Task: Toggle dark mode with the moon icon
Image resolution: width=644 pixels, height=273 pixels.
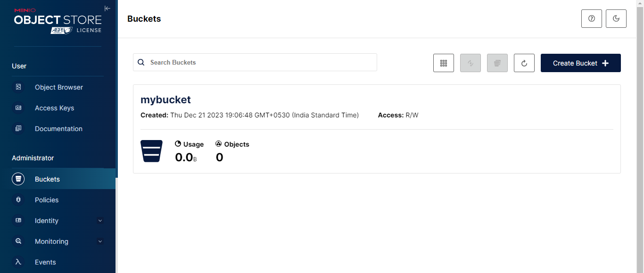Action: tap(616, 19)
